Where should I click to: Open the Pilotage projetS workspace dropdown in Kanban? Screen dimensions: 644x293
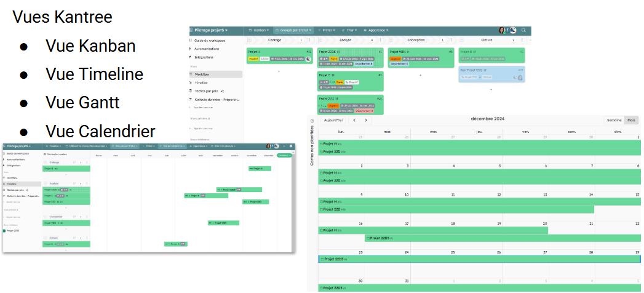(x=211, y=30)
